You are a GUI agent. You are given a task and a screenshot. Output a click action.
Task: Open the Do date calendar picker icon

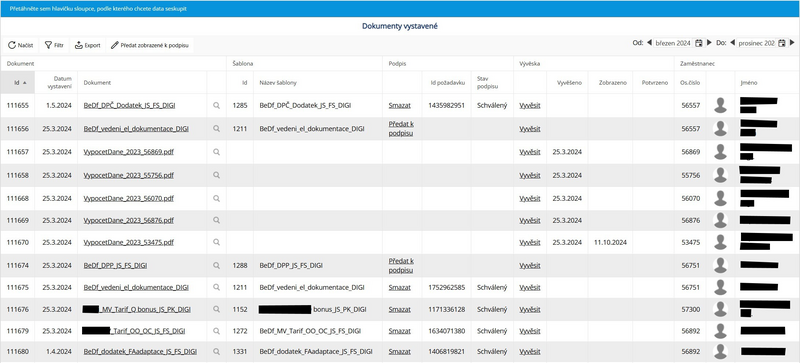pyautogui.click(x=781, y=43)
